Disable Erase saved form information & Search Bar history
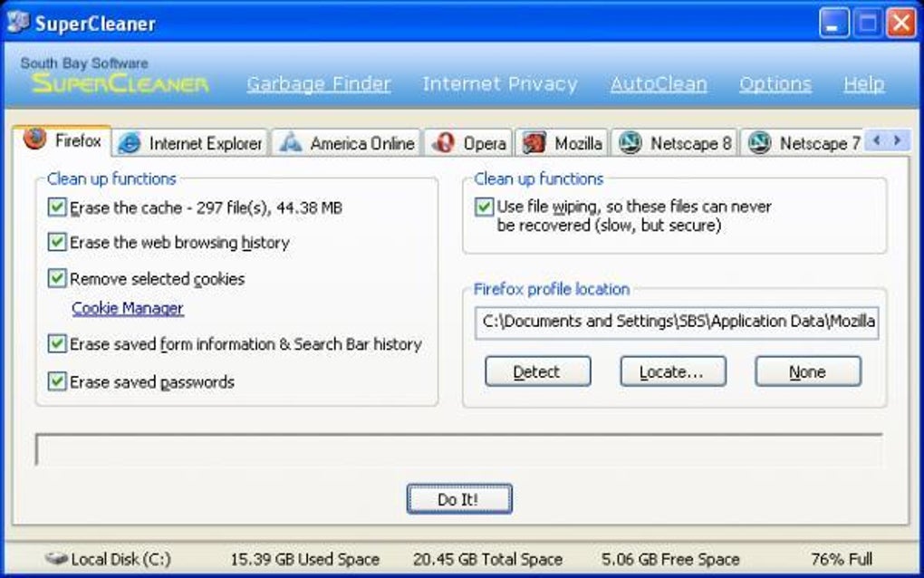924x578 pixels. tap(56, 343)
